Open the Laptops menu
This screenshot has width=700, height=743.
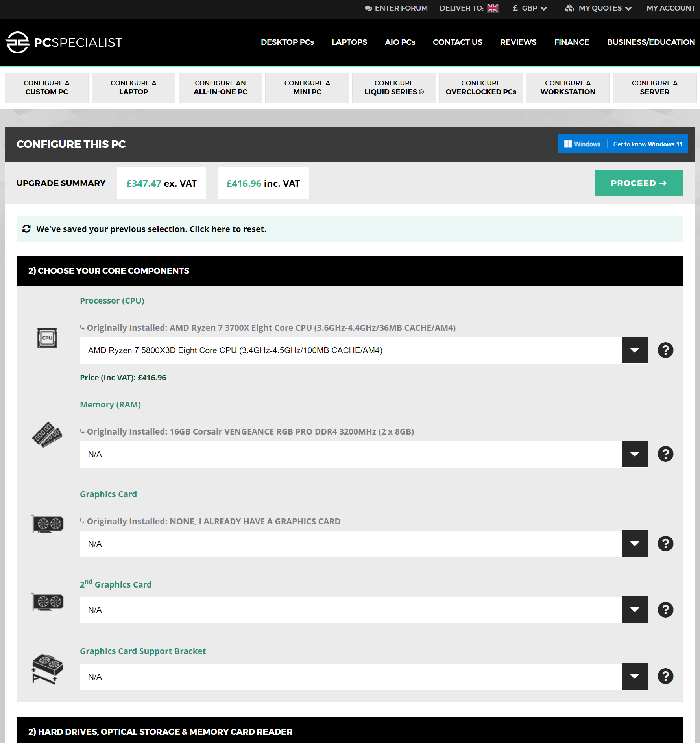coord(349,42)
